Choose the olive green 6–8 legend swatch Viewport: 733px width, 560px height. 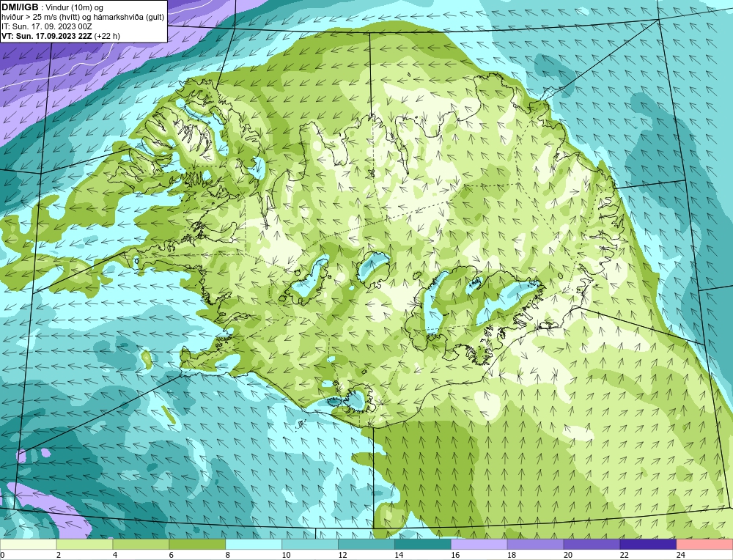(x=197, y=545)
